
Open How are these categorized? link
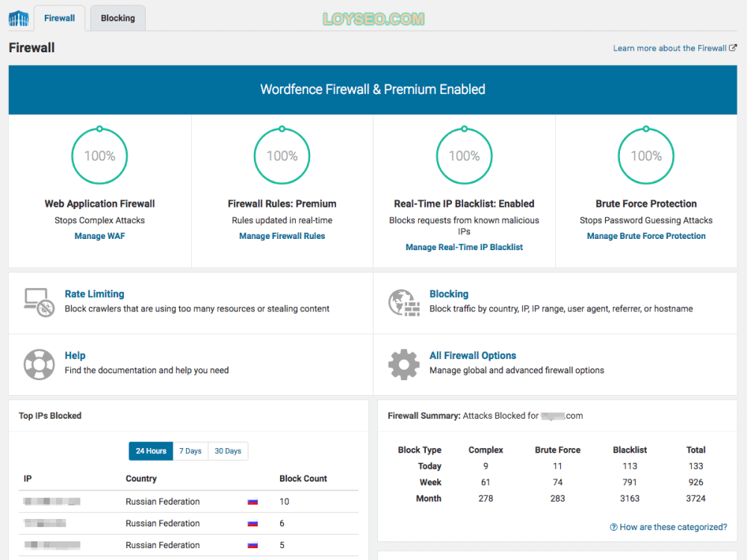(x=673, y=527)
